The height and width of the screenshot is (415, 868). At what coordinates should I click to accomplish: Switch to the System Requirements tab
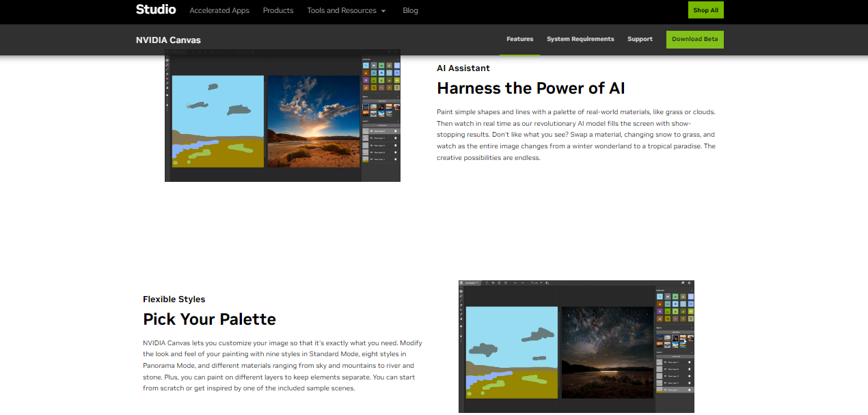click(580, 39)
